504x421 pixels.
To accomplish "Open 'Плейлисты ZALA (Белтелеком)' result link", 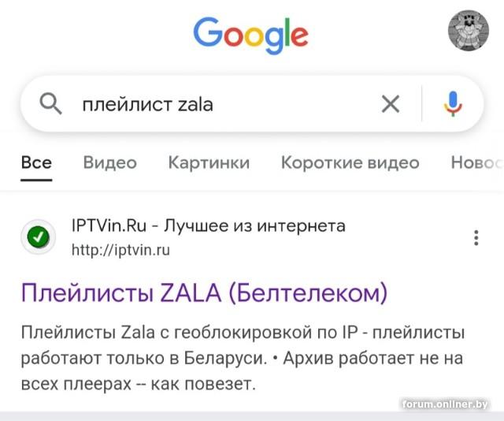I will pyautogui.click(x=205, y=293).
